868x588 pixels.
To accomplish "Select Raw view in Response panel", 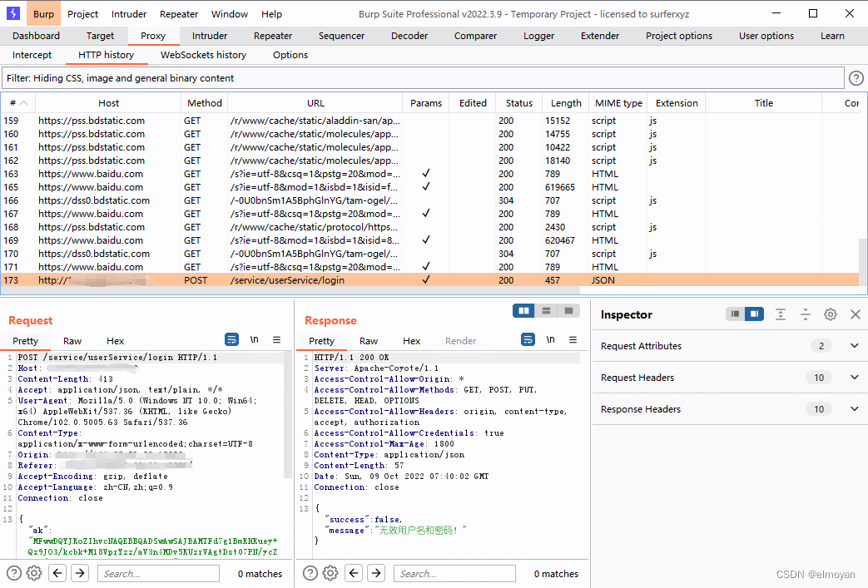I will point(369,341).
